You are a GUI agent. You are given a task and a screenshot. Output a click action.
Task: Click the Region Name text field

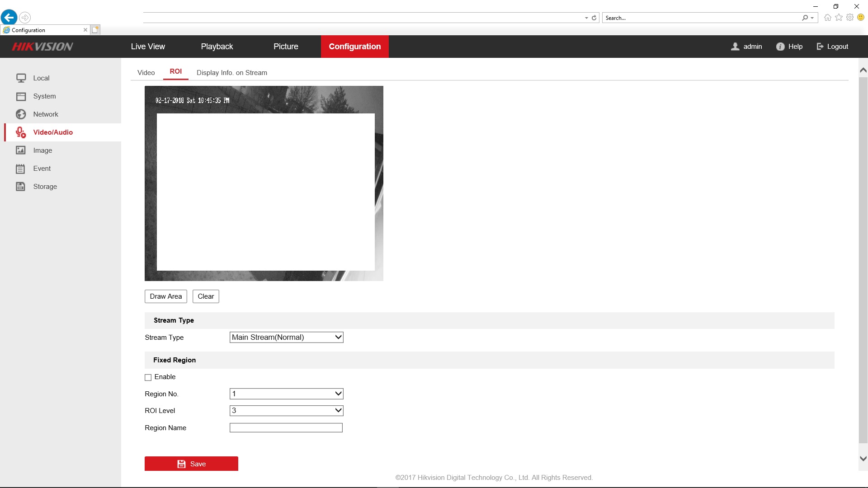[x=286, y=427]
